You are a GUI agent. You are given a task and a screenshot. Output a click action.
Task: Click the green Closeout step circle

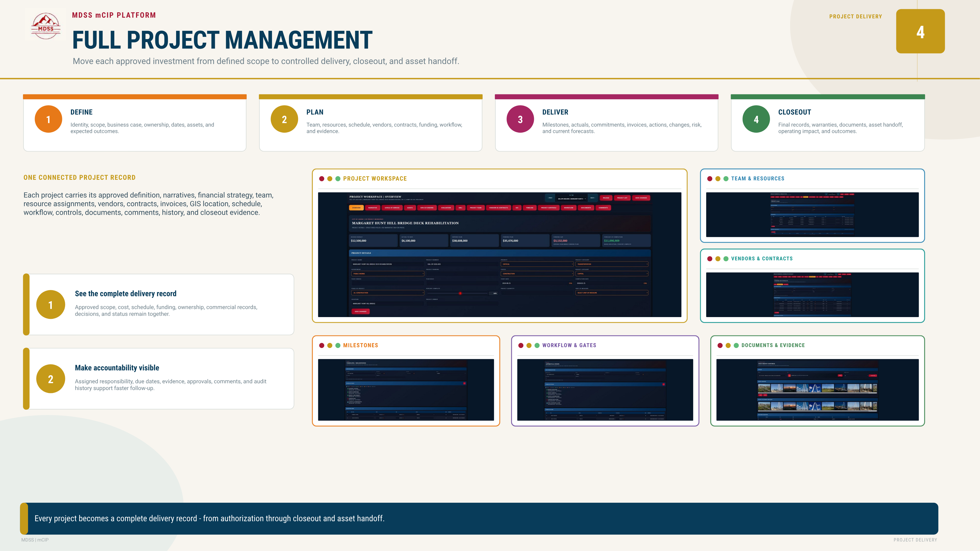coord(756,119)
